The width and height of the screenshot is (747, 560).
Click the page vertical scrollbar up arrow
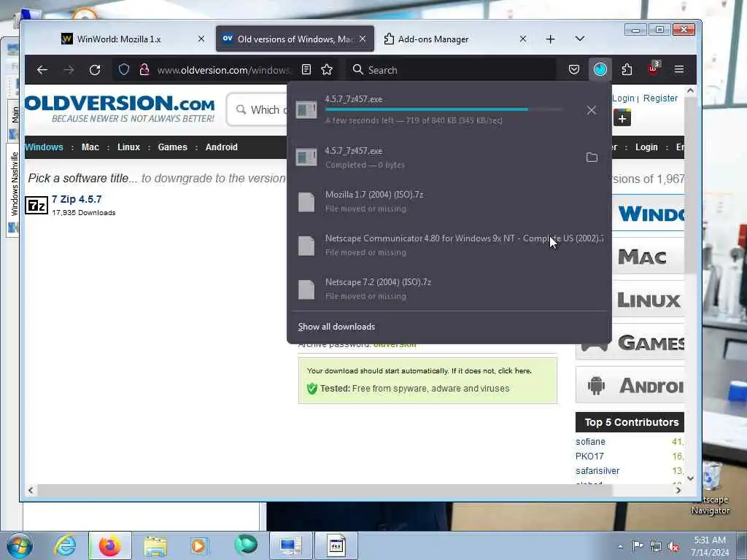point(690,90)
